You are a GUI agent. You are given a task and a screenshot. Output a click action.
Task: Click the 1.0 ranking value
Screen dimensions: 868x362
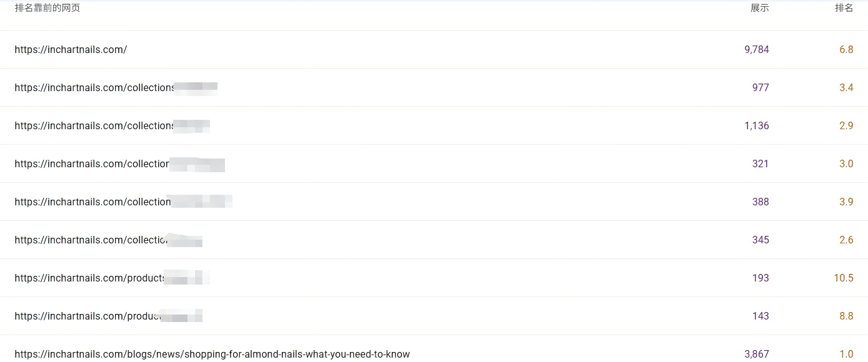click(x=846, y=354)
